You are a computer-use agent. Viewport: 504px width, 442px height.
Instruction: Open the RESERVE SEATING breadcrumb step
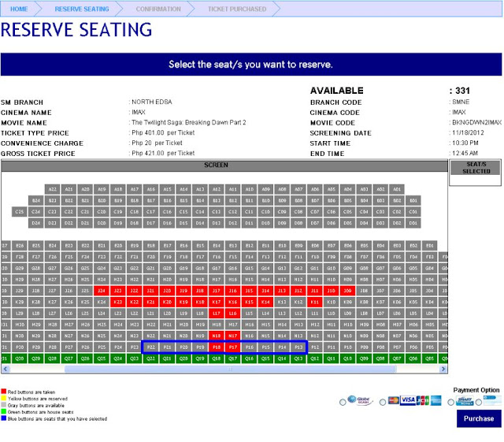coord(82,9)
